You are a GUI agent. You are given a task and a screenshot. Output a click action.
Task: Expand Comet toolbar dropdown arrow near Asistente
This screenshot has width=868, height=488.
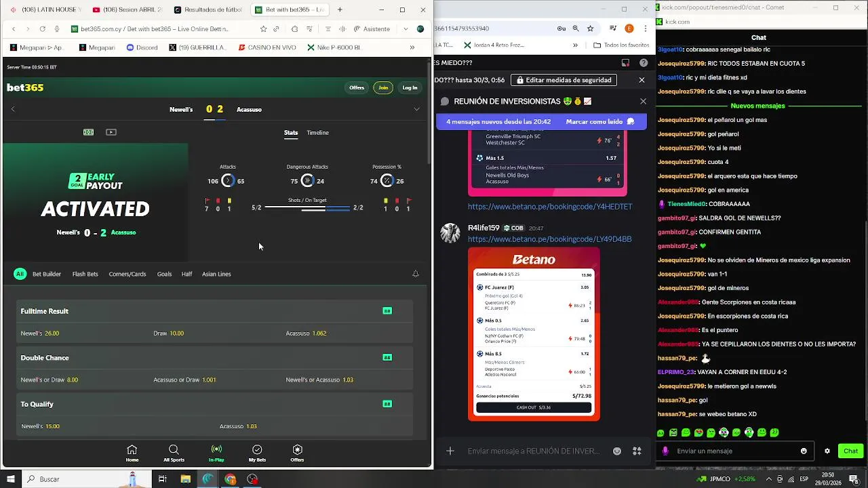click(406, 29)
